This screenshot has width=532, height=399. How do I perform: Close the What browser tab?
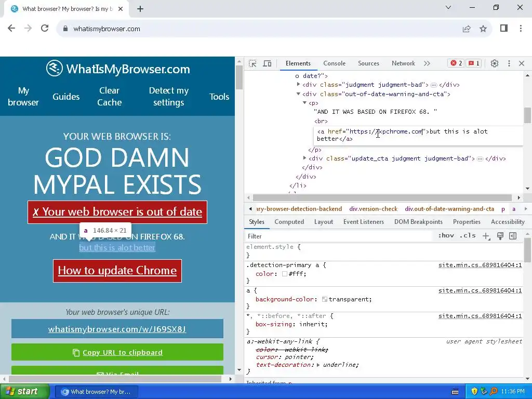pyautogui.click(x=121, y=9)
